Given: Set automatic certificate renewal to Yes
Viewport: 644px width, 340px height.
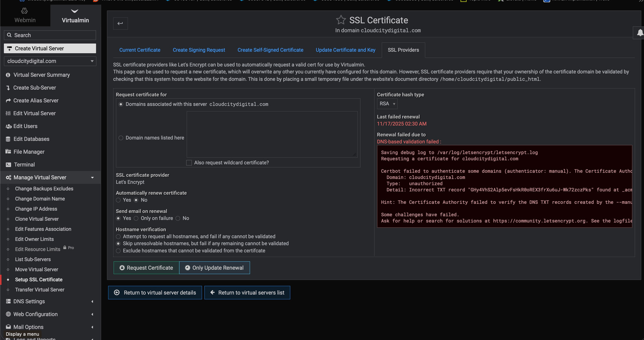Looking at the screenshot, I should point(118,200).
